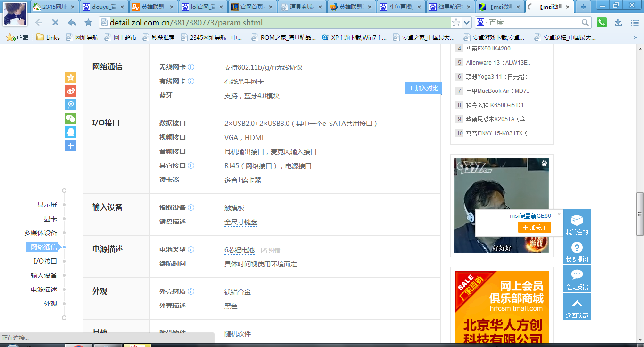Jump to 外观 in side nav
This screenshot has width=644, height=347.
50,304
